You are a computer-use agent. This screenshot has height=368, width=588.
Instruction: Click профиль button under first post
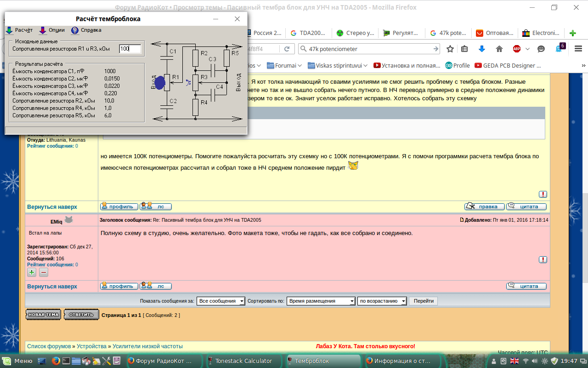click(119, 207)
